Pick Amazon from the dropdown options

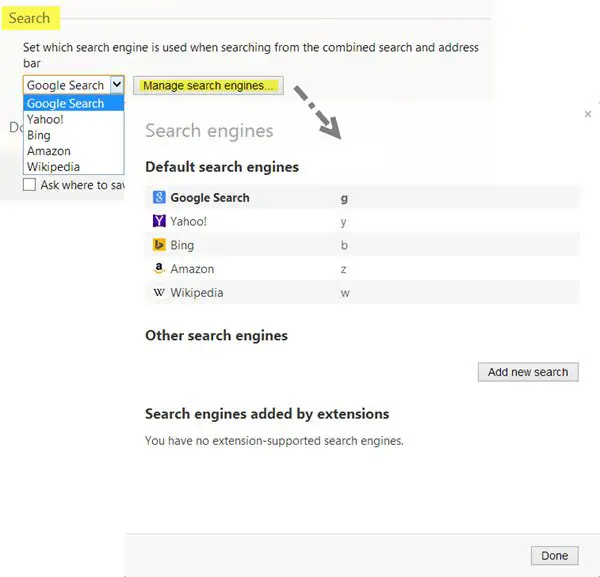[x=48, y=151]
